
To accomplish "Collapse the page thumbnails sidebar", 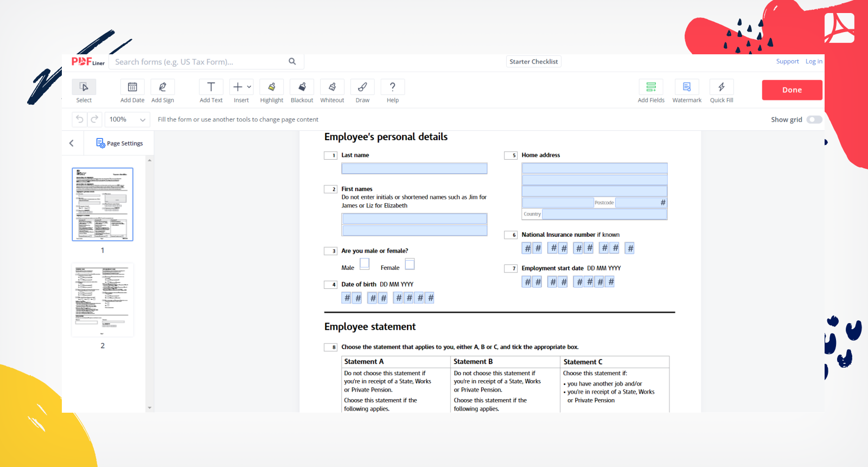I will tap(72, 143).
